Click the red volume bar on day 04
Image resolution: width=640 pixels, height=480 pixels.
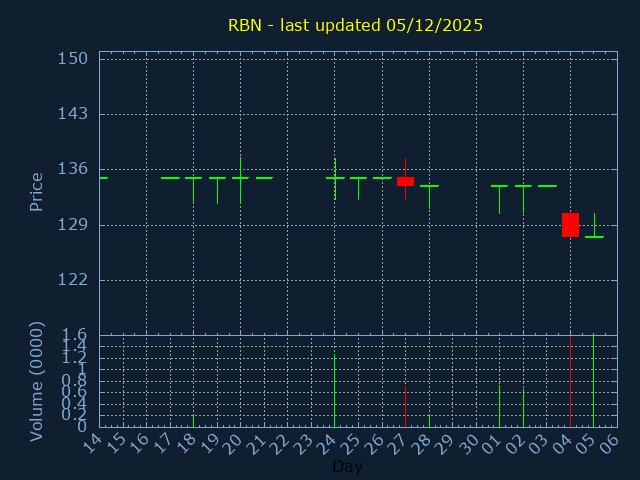[570, 382]
